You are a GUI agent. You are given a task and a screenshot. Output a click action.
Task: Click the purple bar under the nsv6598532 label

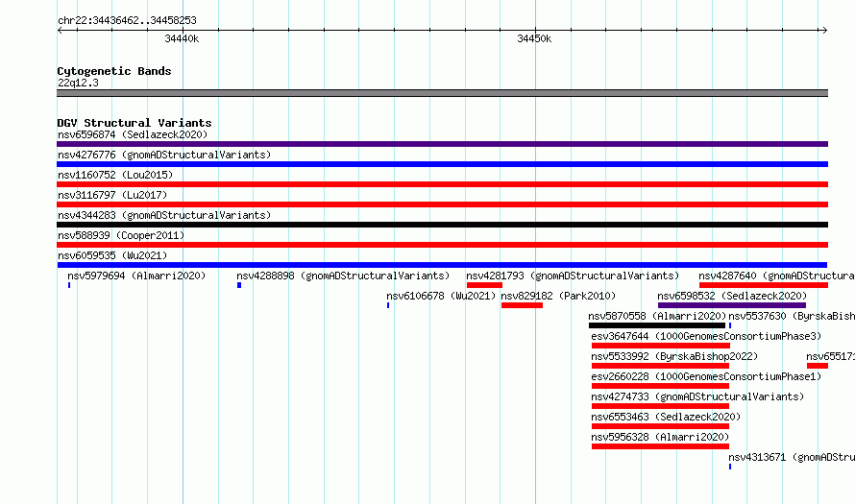732,305
